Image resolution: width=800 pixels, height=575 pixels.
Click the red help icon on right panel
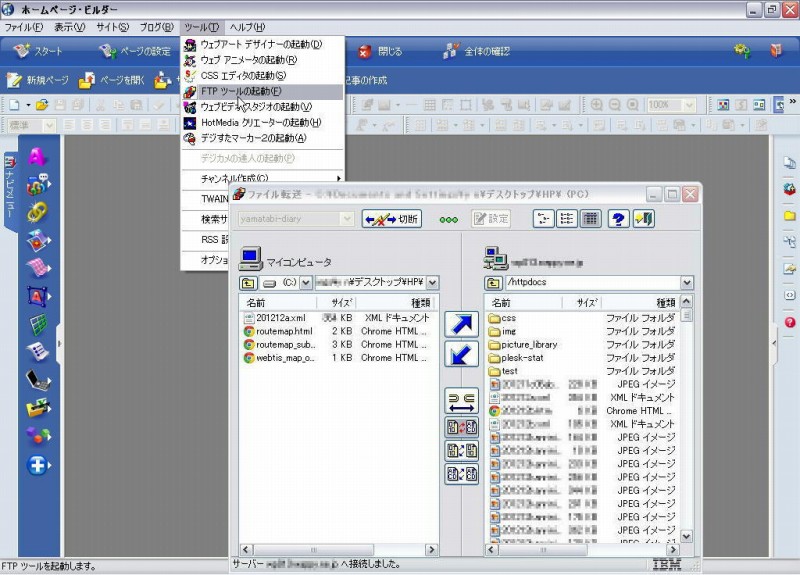[789, 322]
